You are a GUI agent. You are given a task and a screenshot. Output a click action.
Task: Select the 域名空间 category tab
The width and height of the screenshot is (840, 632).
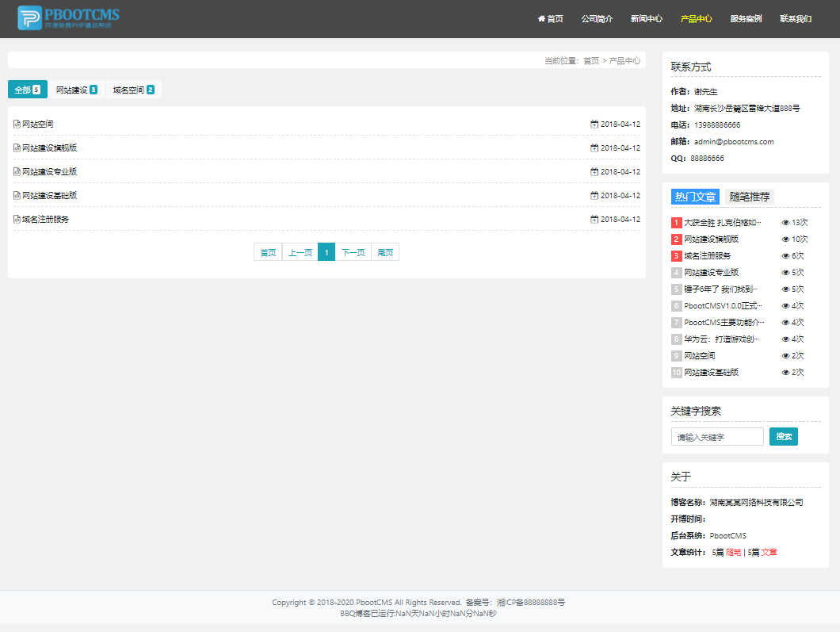(x=133, y=90)
